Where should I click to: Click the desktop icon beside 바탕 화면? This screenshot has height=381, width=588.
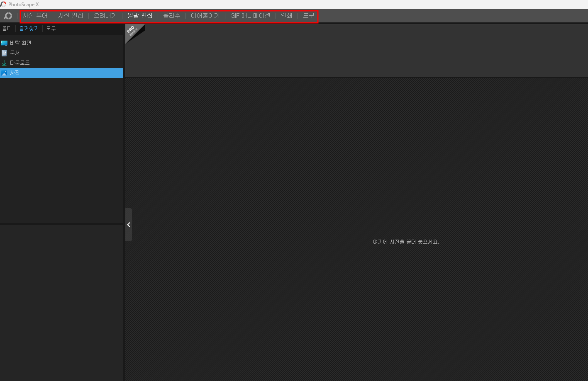coord(4,43)
